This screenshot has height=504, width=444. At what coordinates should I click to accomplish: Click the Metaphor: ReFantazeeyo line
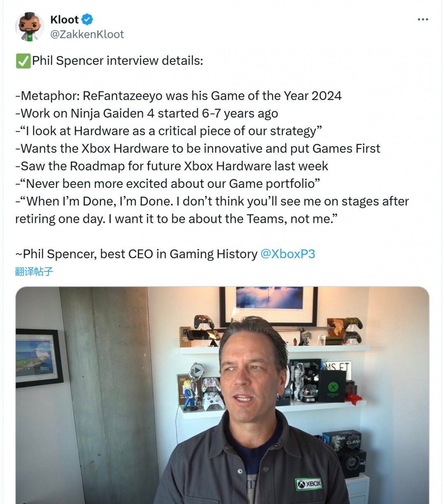click(x=178, y=96)
